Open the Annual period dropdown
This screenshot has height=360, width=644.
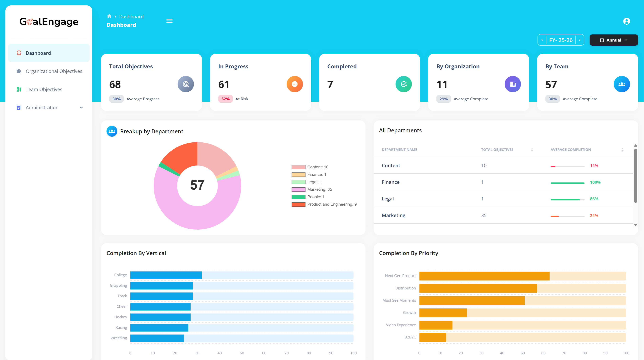pyautogui.click(x=613, y=40)
